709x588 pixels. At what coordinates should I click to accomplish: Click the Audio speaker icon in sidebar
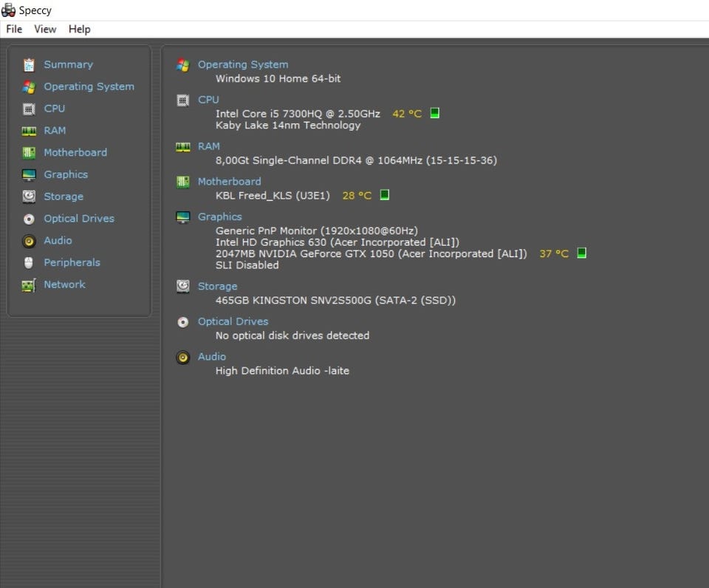tap(29, 241)
